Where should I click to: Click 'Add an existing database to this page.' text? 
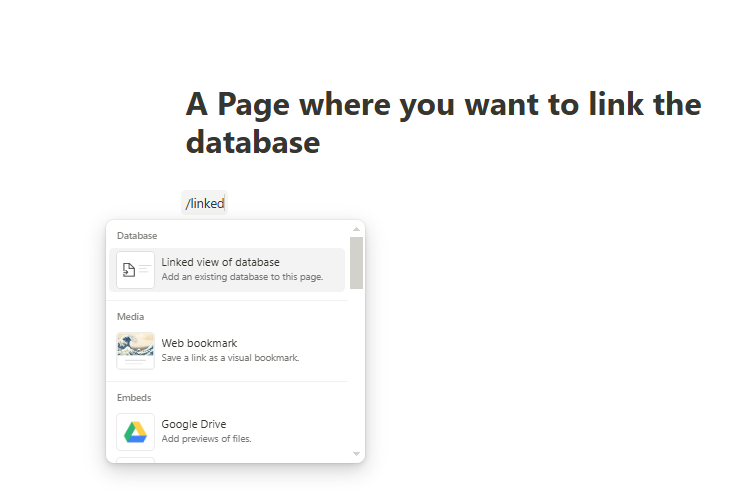click(x=242, y=277)
